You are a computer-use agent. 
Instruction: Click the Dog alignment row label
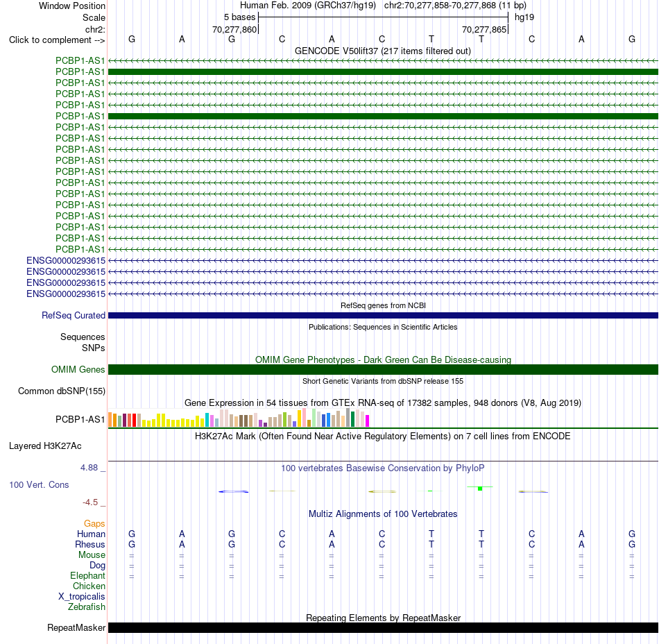(x=97, y=566)
